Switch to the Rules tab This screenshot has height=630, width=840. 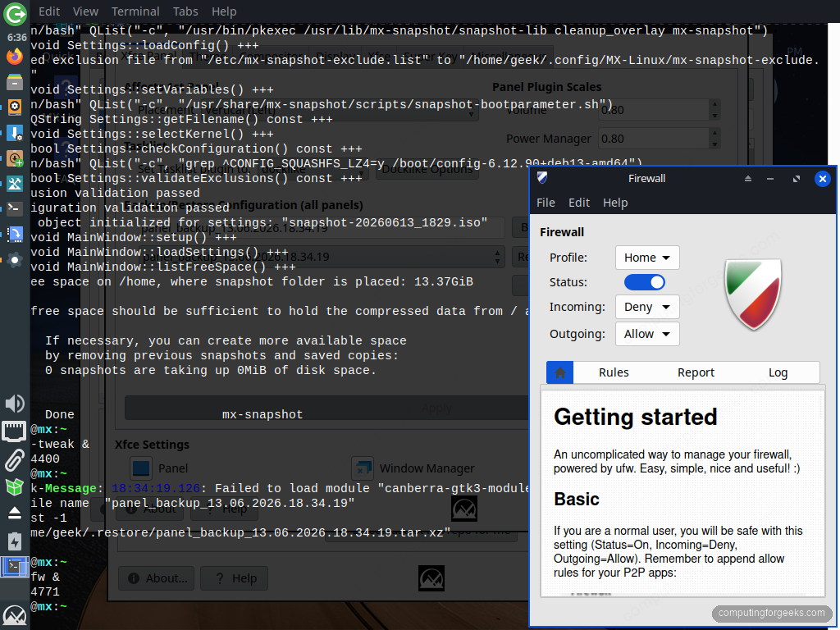614,372
